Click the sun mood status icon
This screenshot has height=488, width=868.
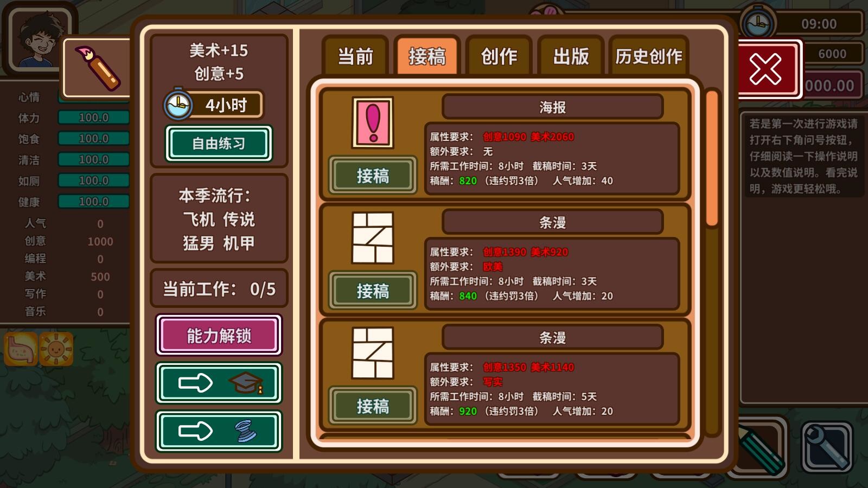(56, 350)
